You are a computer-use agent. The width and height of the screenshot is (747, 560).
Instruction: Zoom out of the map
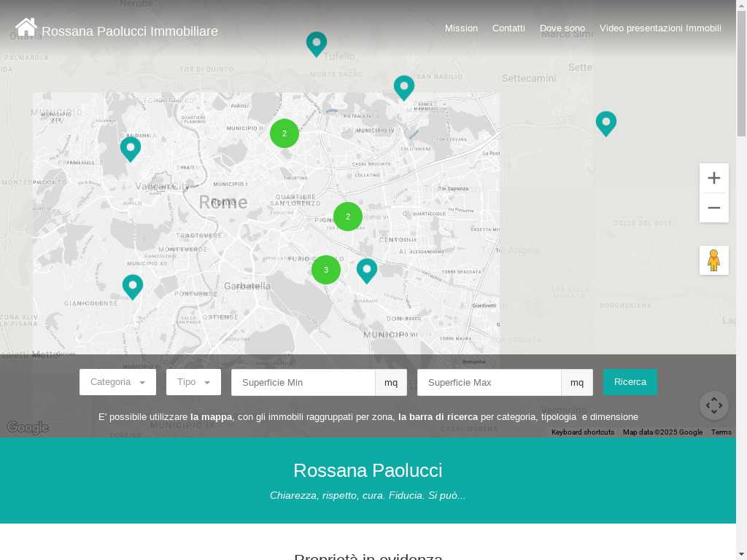pos(713,208)
